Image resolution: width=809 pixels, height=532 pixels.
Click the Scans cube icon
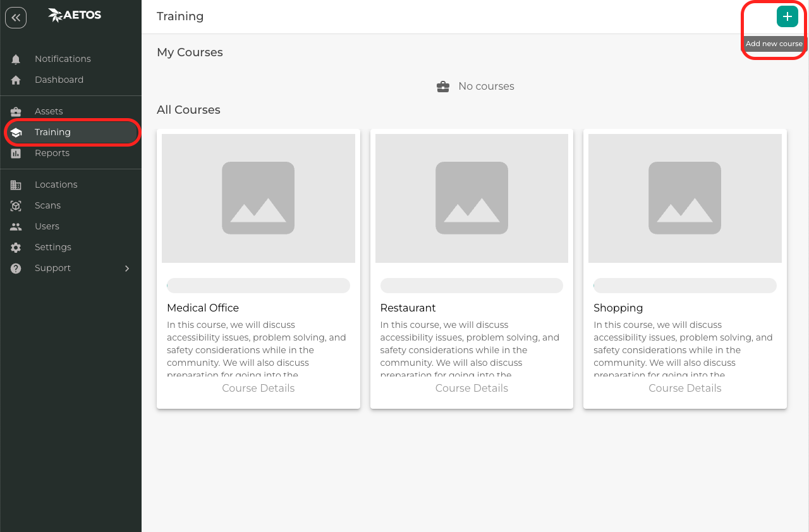[16, 205]
